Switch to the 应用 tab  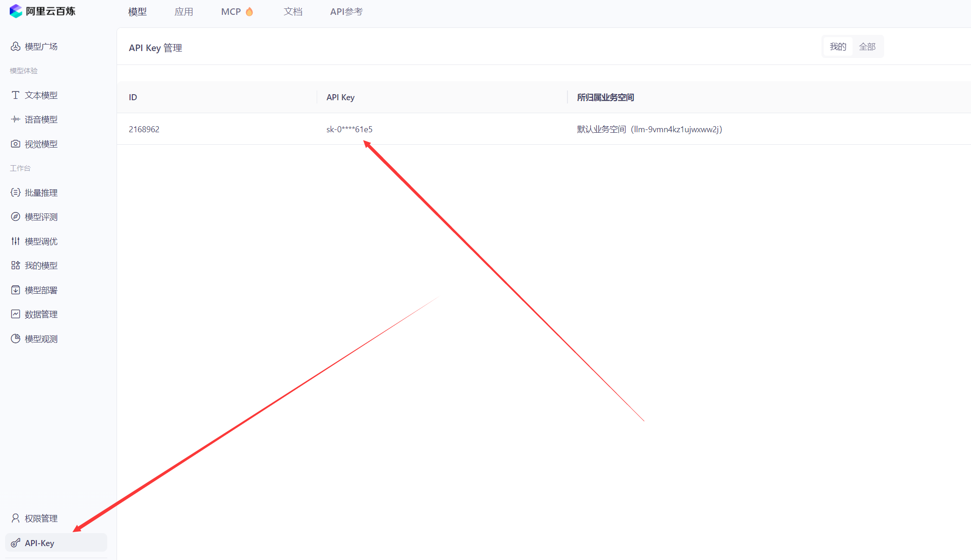(184, 11)
